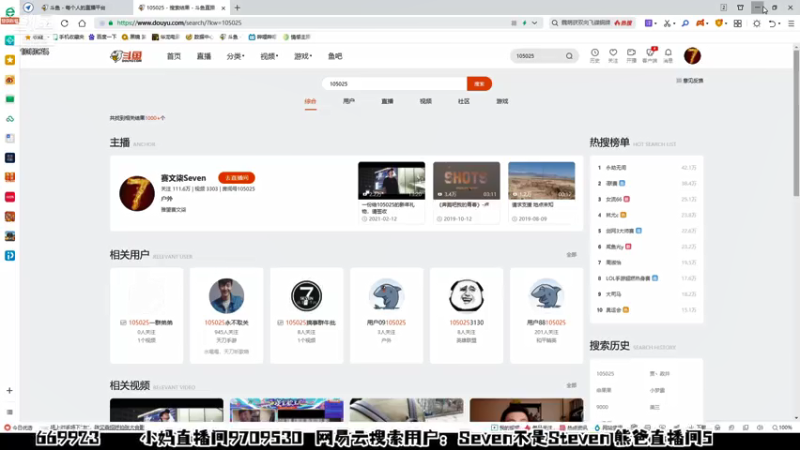Click the anchor's flaming 7 avatar

(137, 193)
